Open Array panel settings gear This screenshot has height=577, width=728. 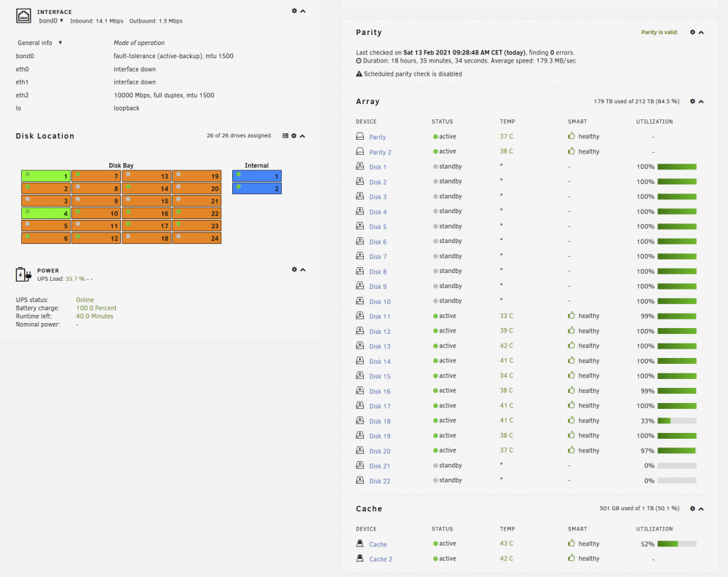pos(692,101)
